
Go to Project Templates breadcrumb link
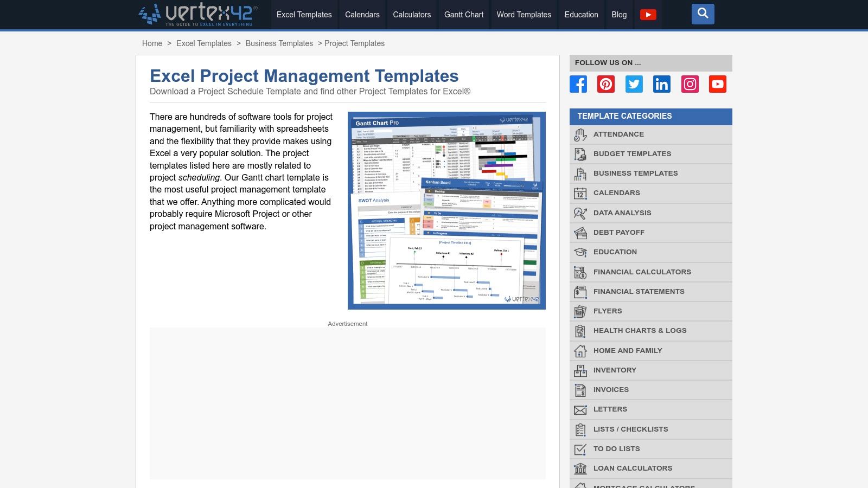(x=355, y=43)
